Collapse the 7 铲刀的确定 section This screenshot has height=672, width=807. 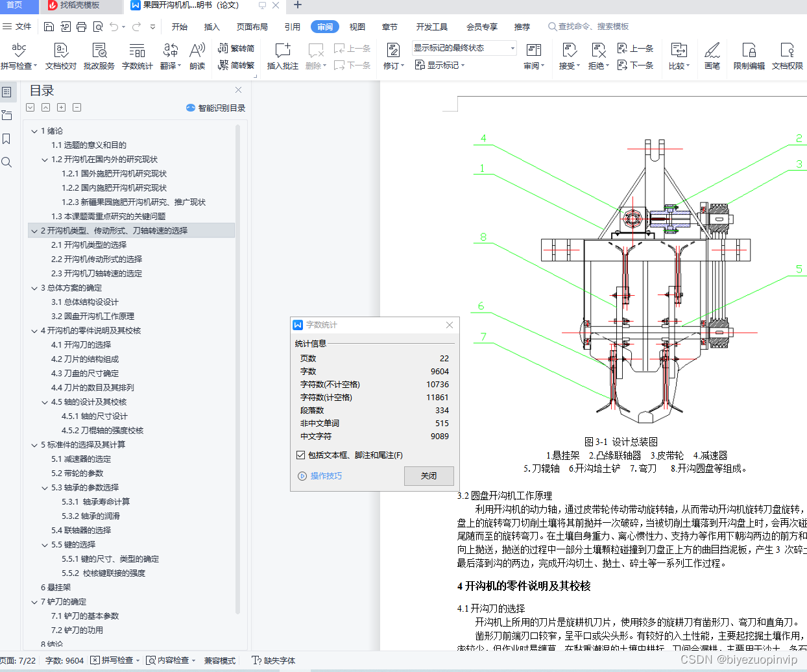pyautogui.click(x=34, y=602)
